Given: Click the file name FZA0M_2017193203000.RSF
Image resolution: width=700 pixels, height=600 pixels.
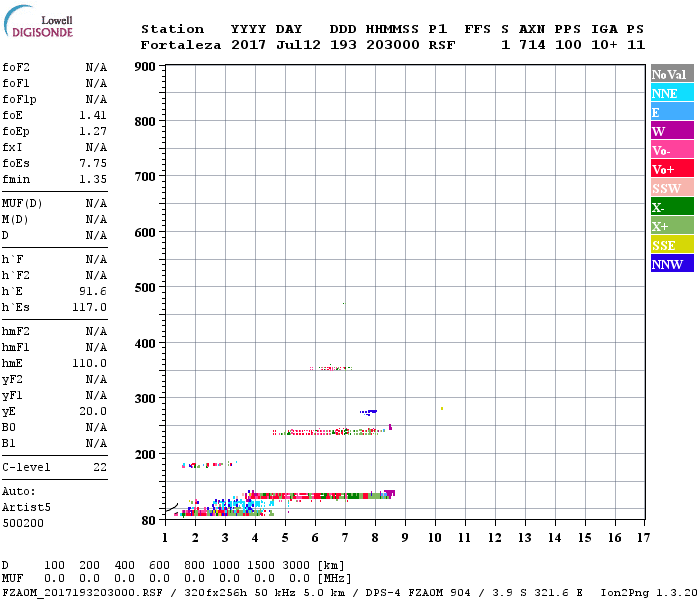Looking at the screenshot, I should [83, 593].
